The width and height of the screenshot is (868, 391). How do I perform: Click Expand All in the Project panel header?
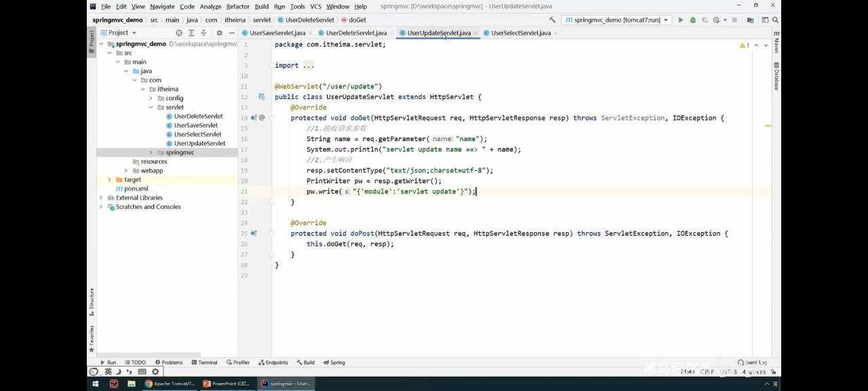192,33
